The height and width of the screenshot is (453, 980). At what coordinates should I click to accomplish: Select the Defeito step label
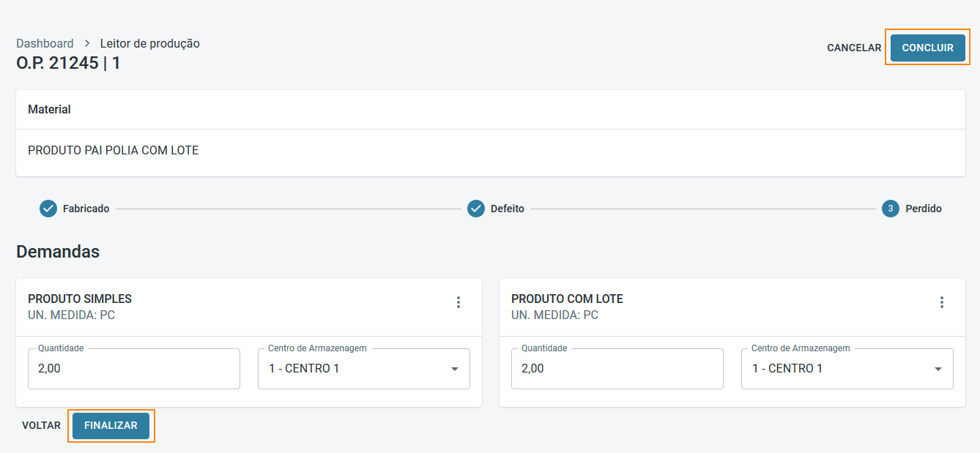[x=508, y=209]
